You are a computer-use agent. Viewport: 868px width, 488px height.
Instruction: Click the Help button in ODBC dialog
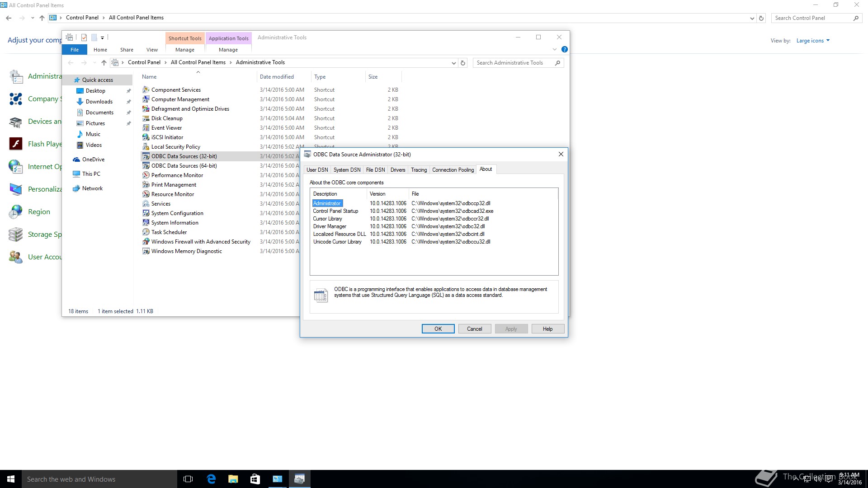click(547, 329)
